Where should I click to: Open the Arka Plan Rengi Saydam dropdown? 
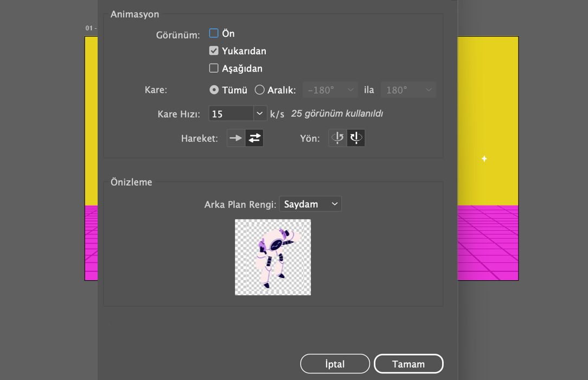pos(310,204)
